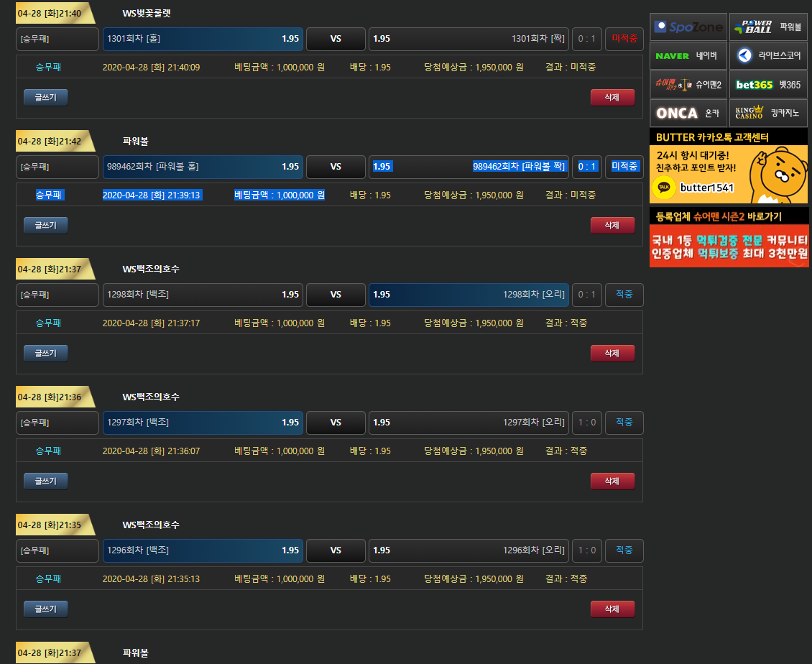Choose the 1297회차 [백조] bet option
Viewport: 812px width, 664px height.
[x=203, y=423]
